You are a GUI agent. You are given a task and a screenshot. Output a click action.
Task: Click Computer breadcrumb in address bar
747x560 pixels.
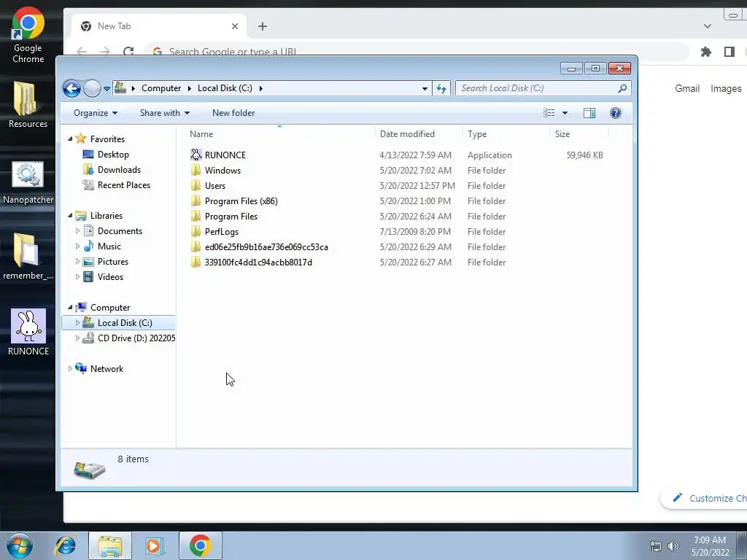[161, 88]
